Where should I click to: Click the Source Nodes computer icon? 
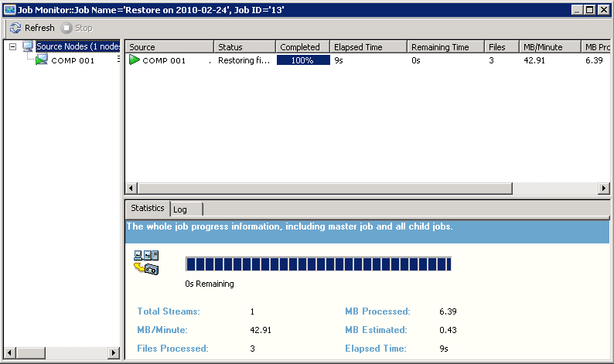click(x=29, y=47)
